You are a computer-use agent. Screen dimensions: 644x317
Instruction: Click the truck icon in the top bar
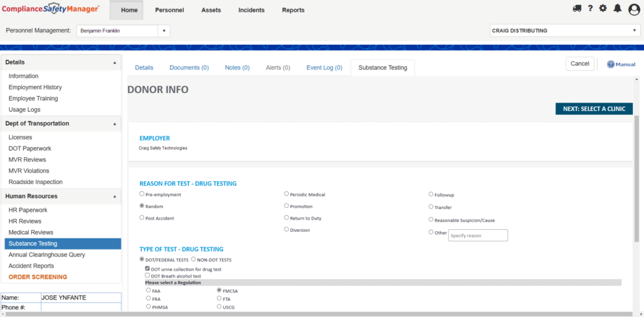[x=576, y=8]
